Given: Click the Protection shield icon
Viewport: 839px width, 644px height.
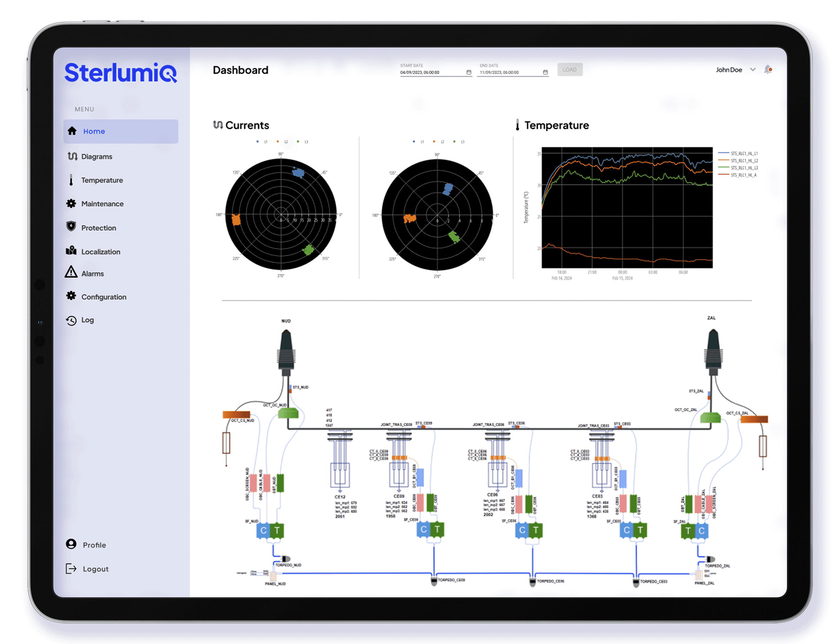Looking at the screenshot, I should coord(71,227).
